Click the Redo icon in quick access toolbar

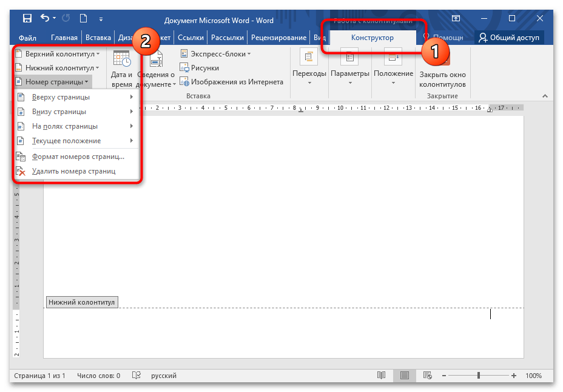(66, 18)
